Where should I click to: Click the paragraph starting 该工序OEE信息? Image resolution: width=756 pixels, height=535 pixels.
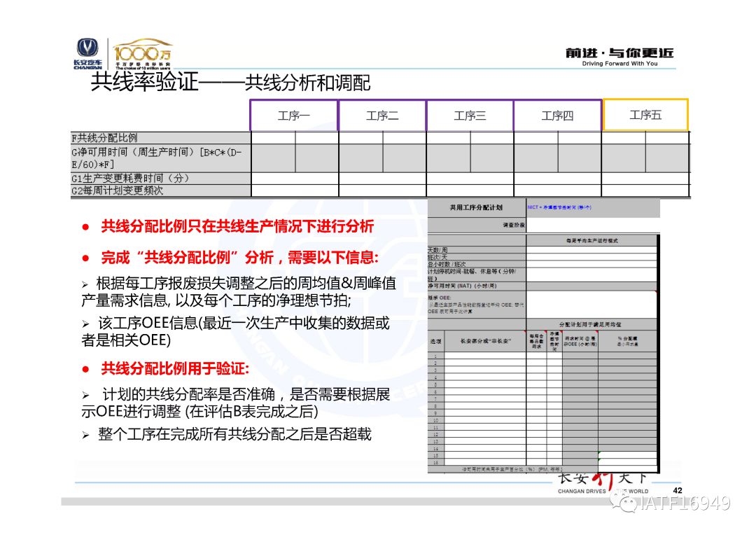tap(236, 331)
